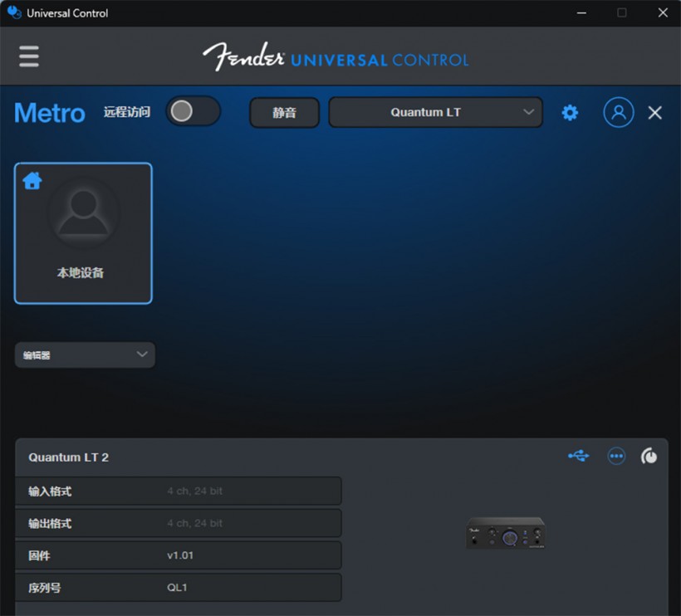Open the three-dots more options icon

coord(616,456)
